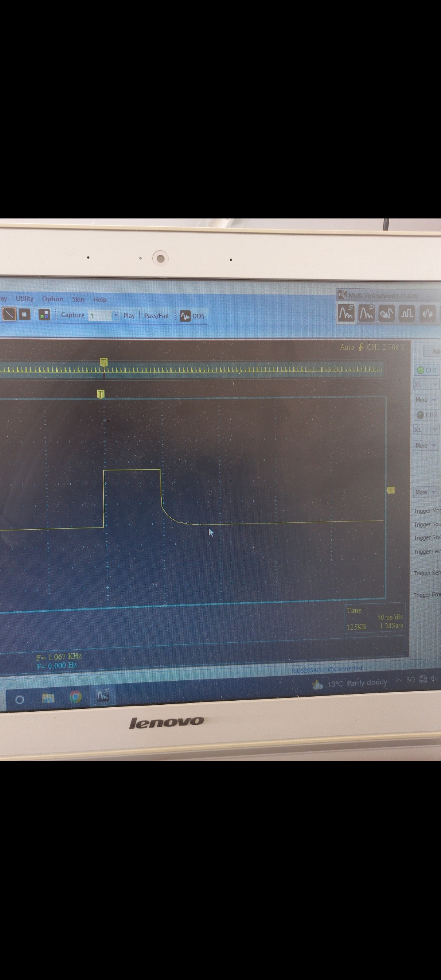Viewport: 441px width, 980px height.
Task: Show hidden system tray icons
Action: (399, 680)
